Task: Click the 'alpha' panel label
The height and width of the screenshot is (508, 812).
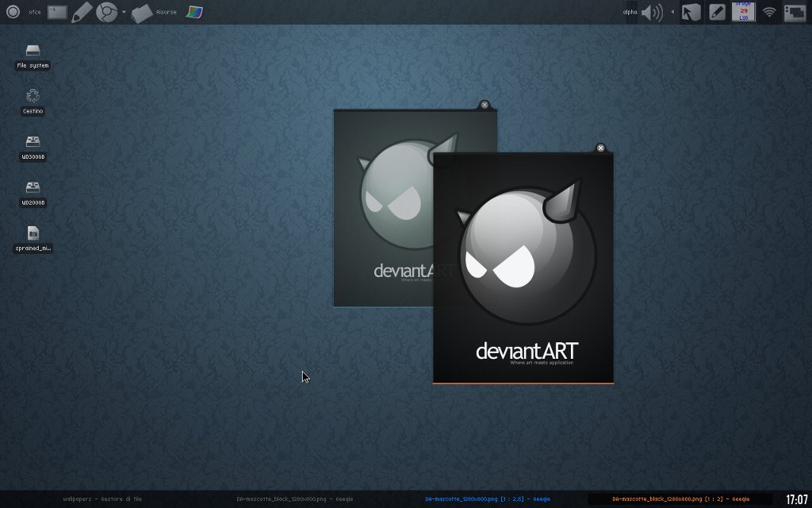Action: tap(630, 12)
